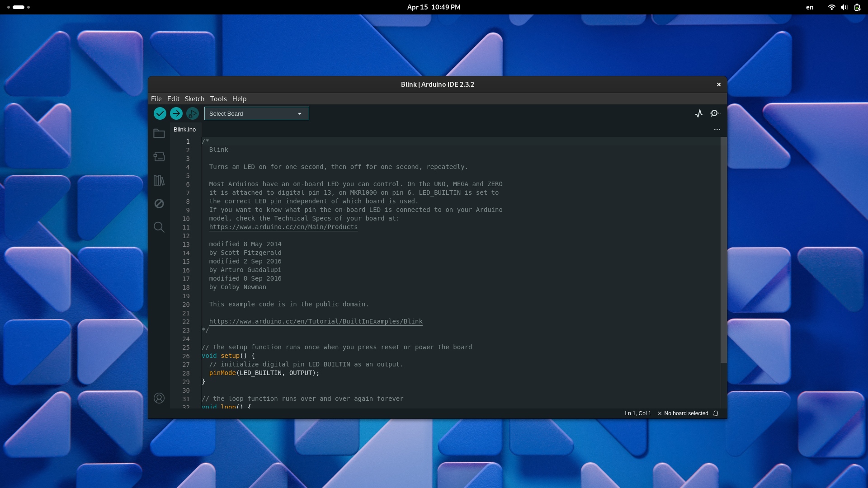Screen dimensions: 868x488
Task: Open the Search panel in the sidebar
Action: tap(159, 227)
